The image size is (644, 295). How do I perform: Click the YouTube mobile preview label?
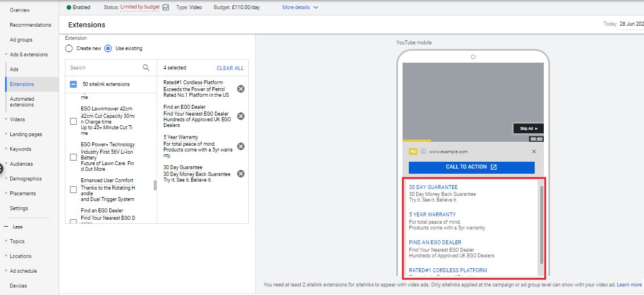click(413, 43)
